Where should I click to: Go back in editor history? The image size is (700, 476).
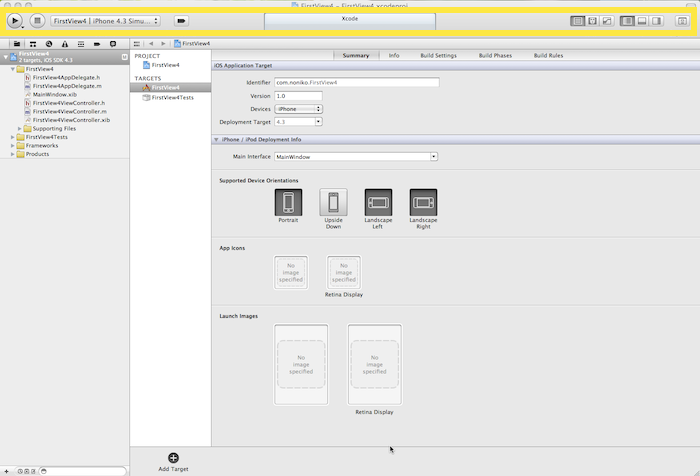[x=151, y=44]
